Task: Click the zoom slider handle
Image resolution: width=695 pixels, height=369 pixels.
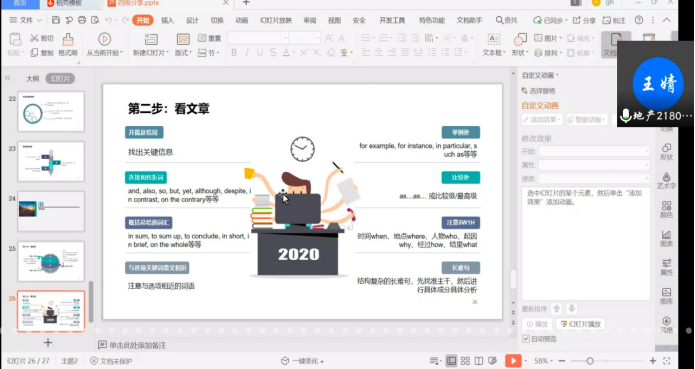Action: (x=590, y=361)
